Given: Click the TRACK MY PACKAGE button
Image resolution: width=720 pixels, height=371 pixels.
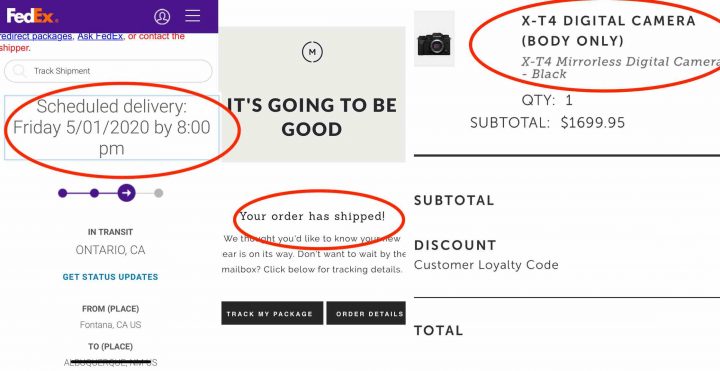Looking at the screenshot, I should (x=272, y=313).
